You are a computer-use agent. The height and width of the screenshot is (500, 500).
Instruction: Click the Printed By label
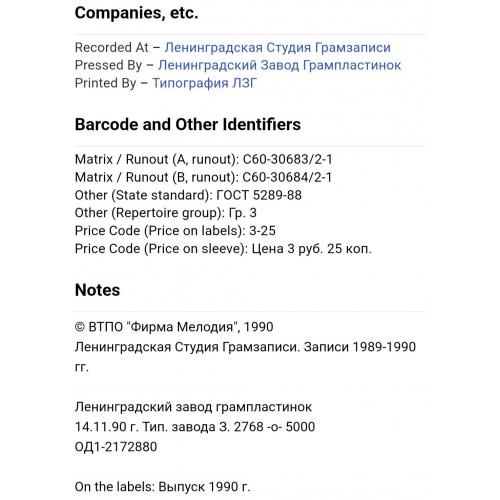(x=106, y=83)
